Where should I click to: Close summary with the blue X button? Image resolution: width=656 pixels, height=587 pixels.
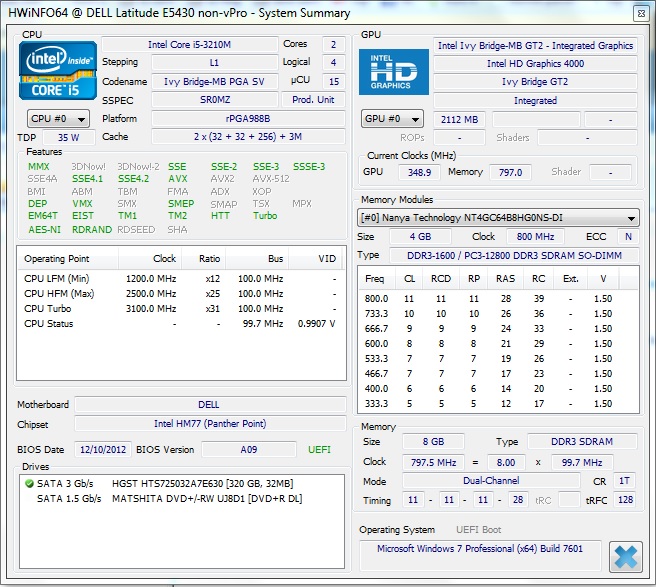625,556
